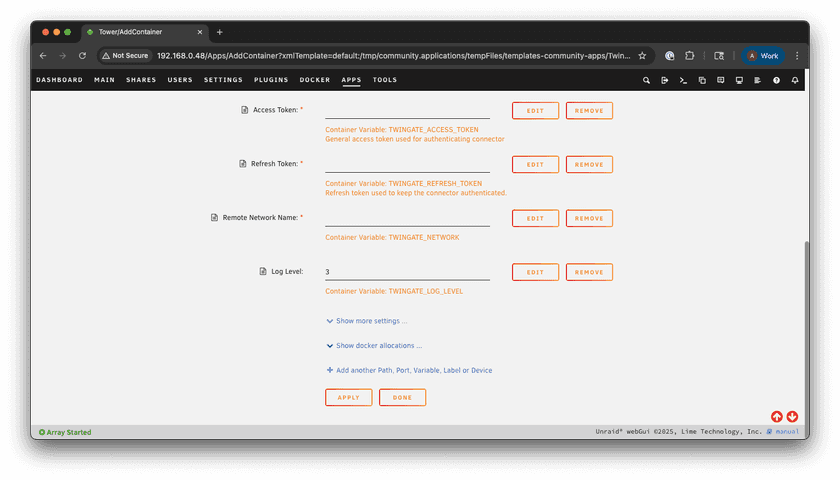Viewport: 840px width, 480px height.
Task: Focus the Log Level input field
Action: coord(407,272)
